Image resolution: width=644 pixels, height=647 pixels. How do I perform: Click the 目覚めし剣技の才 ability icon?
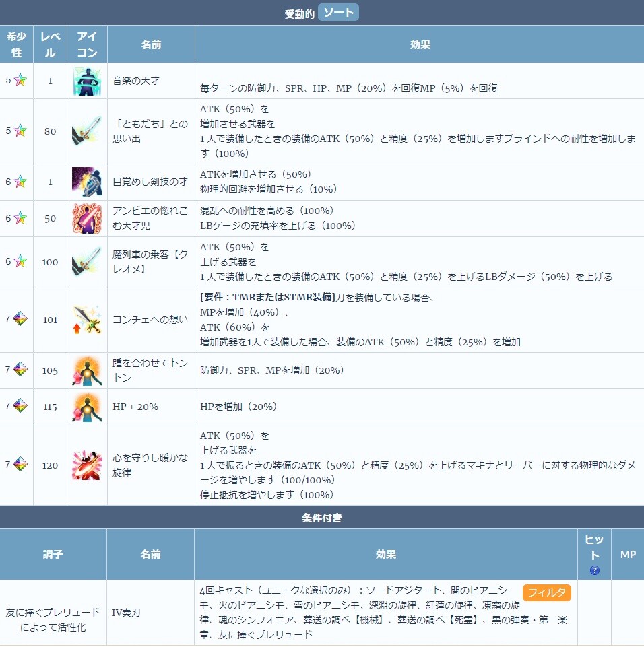(x=87, y=182)
